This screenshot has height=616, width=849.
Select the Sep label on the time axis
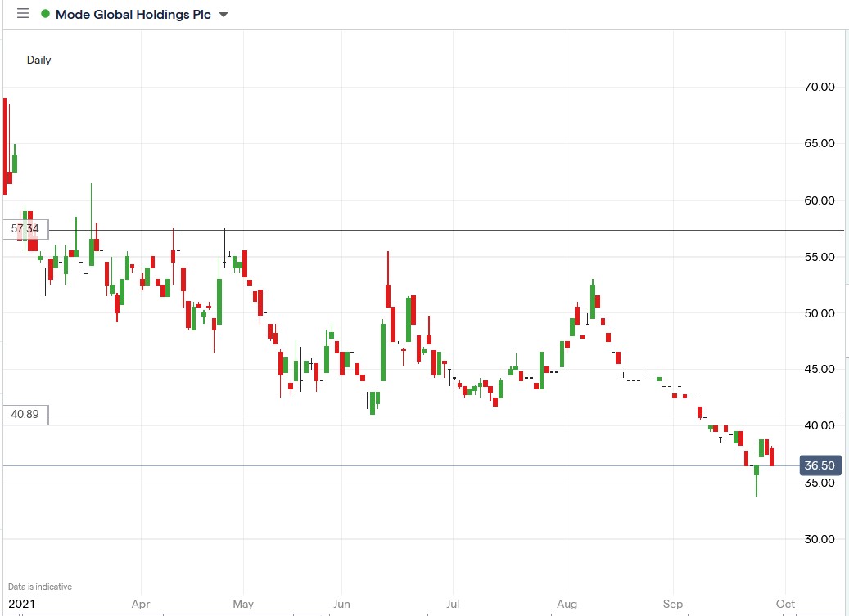coord(672,604)
